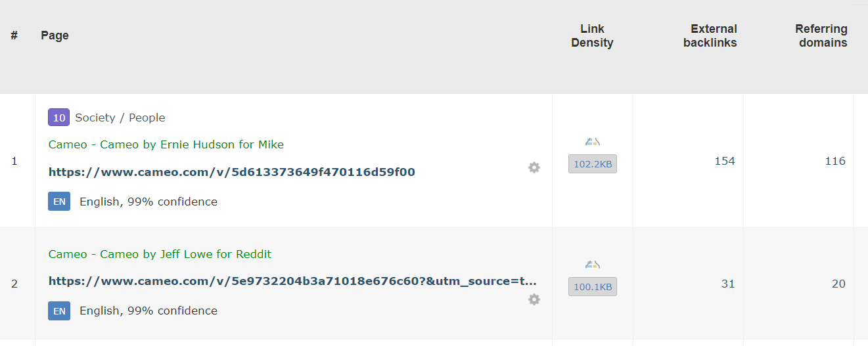868x346 pixels.
Task: Open the cameo.com URL ending in d59f00
Action: coord(232,172)
